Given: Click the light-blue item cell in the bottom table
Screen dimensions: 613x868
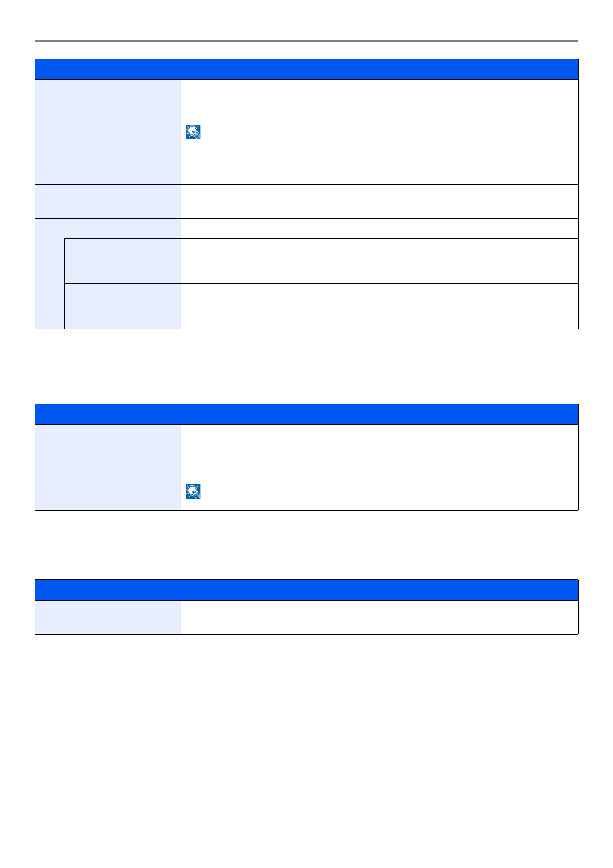Looking at the screenshot, I should point(108,617).
